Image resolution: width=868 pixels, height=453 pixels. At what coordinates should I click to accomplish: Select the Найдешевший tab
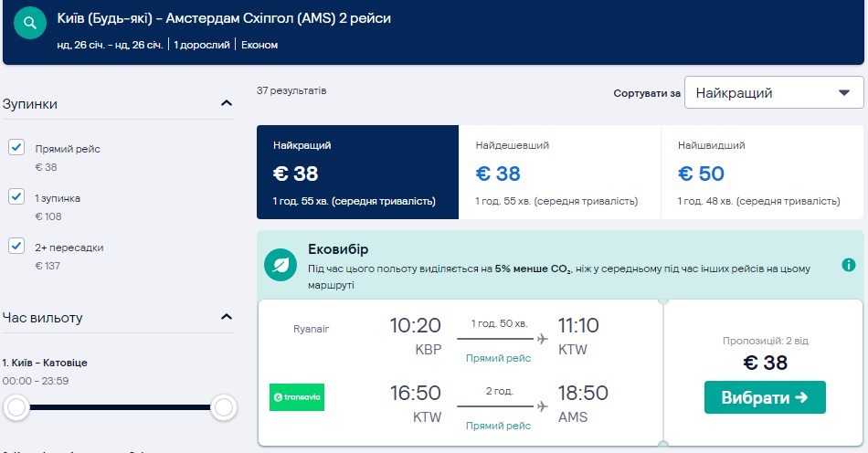(558, 173)
